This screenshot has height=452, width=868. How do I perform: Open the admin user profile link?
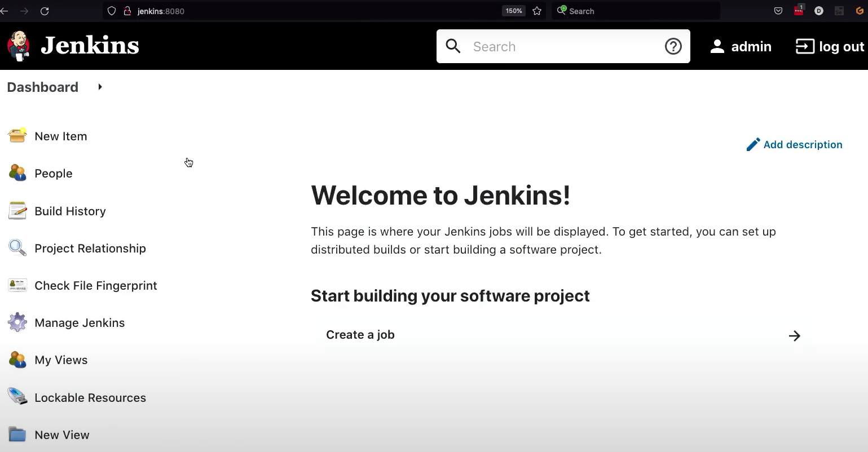751,47
